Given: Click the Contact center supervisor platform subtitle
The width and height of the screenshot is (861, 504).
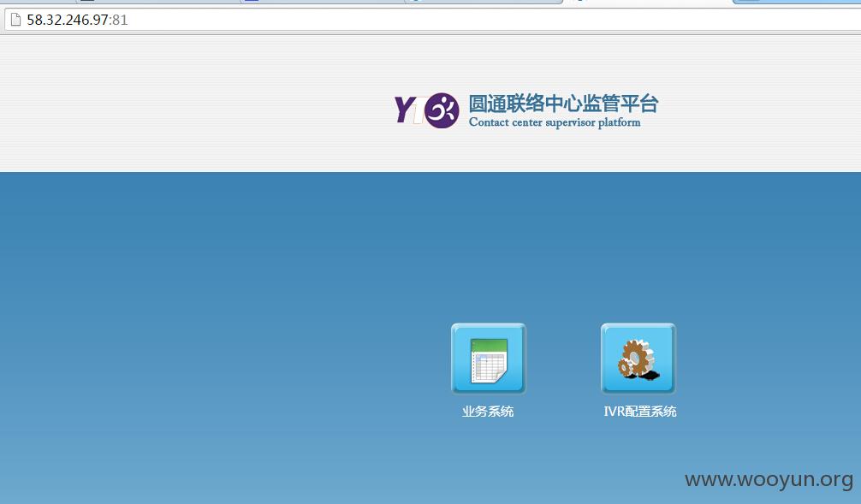Looking at the screenshot, I should point(555,122).
